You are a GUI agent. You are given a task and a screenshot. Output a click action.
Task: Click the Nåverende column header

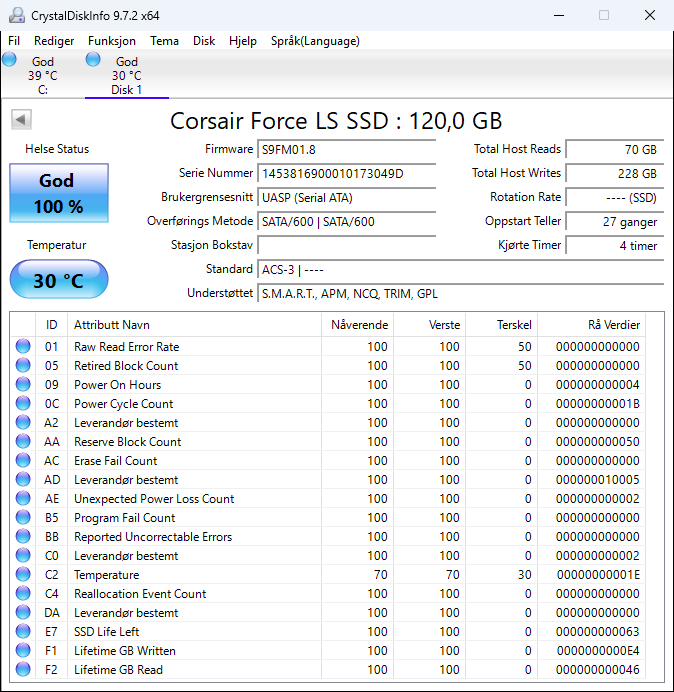click(358, 325)
